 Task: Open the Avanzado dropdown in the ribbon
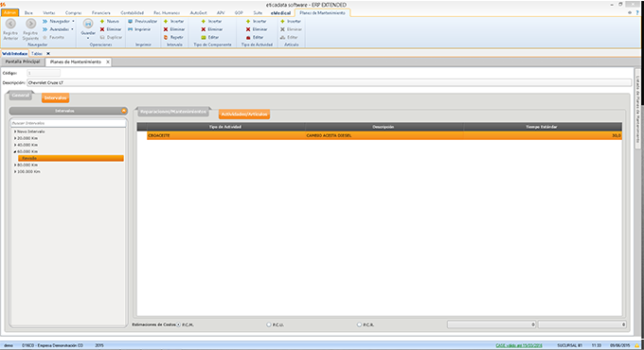tap(58, 29)
